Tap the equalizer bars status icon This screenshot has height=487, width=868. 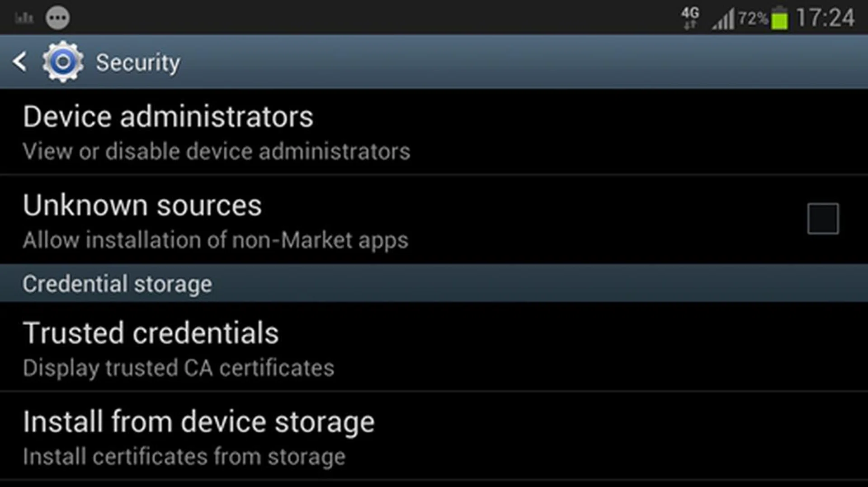click(24, 18)
